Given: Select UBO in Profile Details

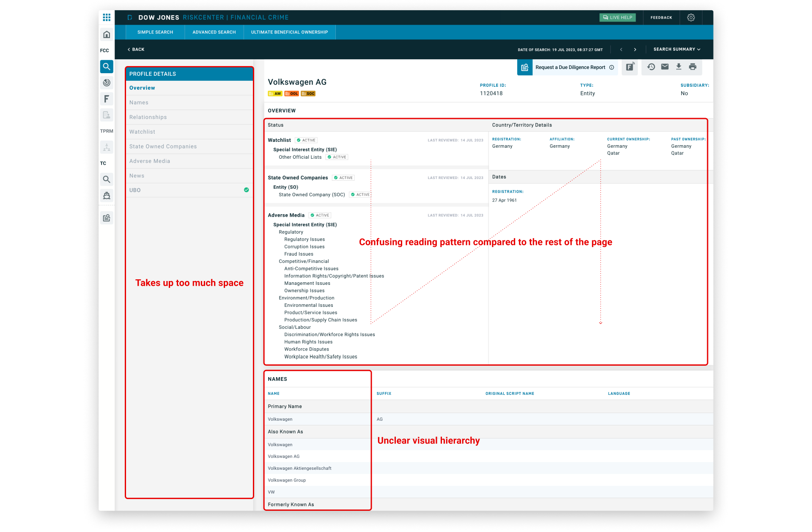Looking at the screenshot, I should (189, 190).
